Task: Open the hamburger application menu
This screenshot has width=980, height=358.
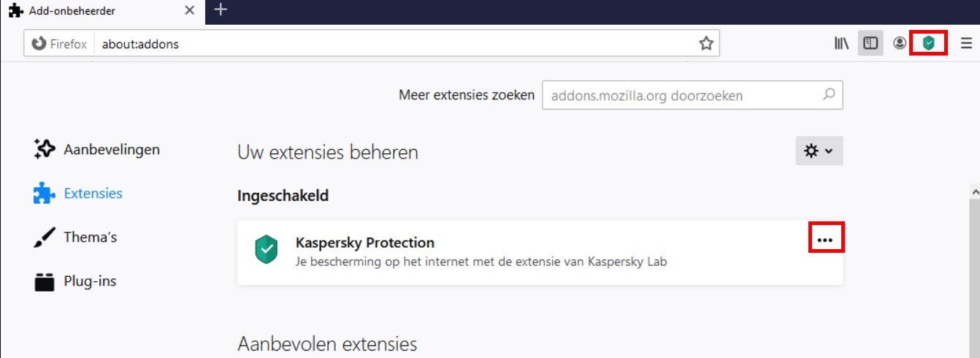Action: [966, 44]
